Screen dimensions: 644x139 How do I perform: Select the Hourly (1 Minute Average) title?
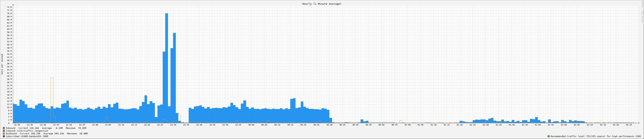[322, 4]
